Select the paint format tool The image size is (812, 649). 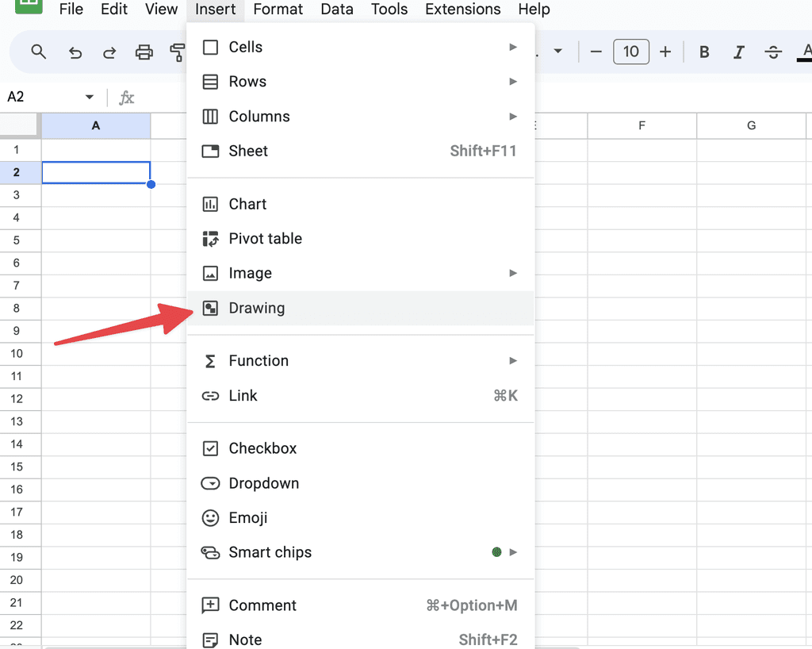tap(178, 52)
